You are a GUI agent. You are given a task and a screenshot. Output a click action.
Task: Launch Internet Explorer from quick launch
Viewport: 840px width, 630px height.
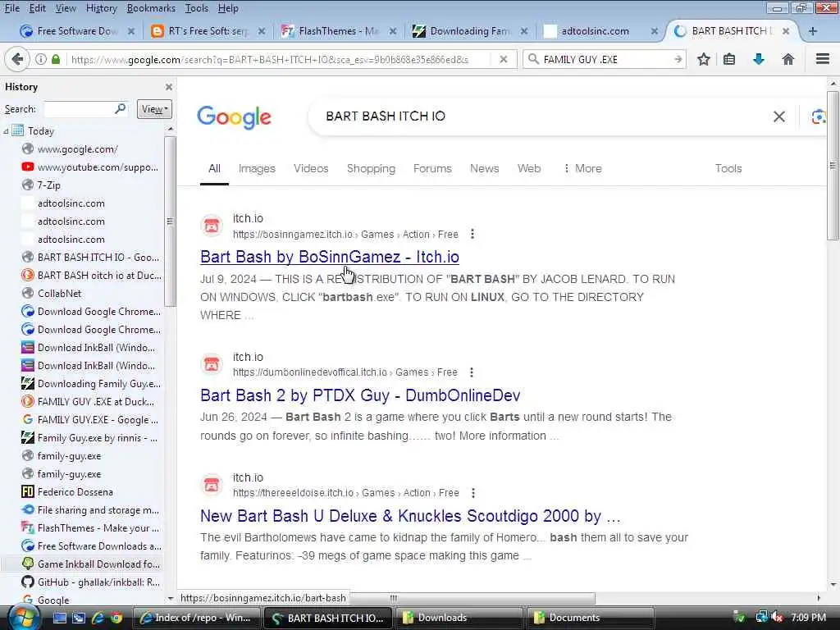pyautogui.click(x=98, y=618)
